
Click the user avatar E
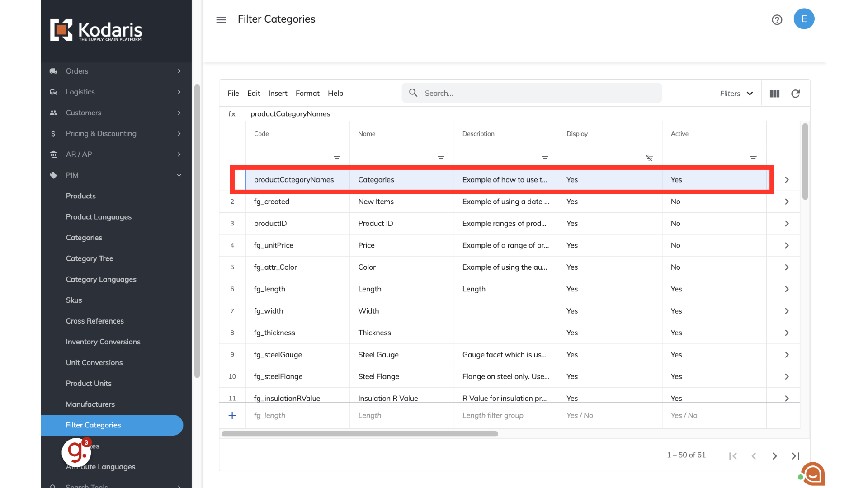tap(804, 19)
